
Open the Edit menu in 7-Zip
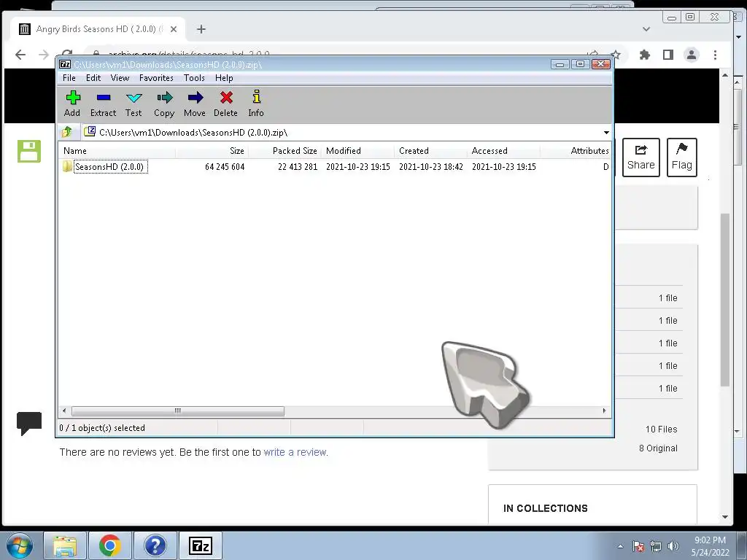click(93, 78)
